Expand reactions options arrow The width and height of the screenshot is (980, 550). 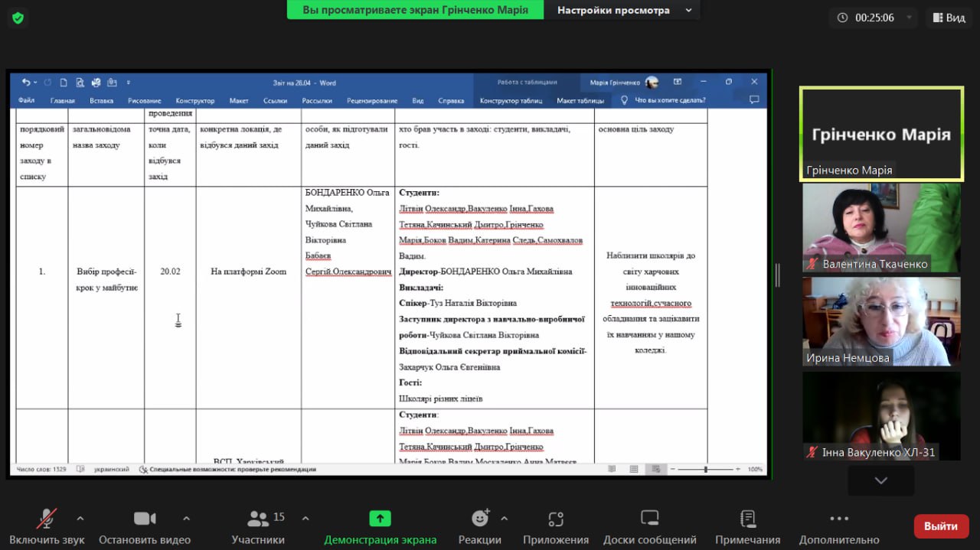click(504, 518)
